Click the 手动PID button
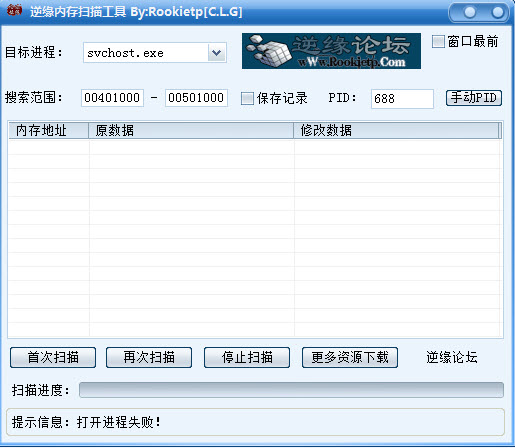The height and width of the screenshot is (448, 515). click(474, 98)
